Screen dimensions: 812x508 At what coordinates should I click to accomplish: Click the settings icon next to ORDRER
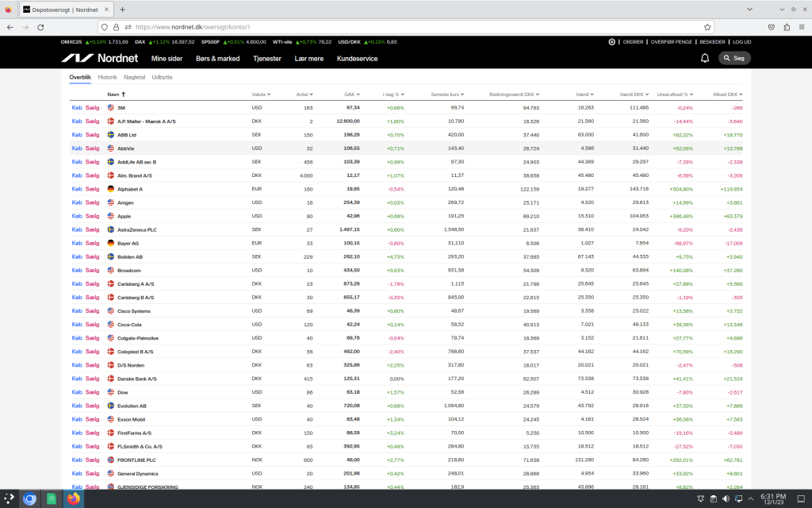611,41
